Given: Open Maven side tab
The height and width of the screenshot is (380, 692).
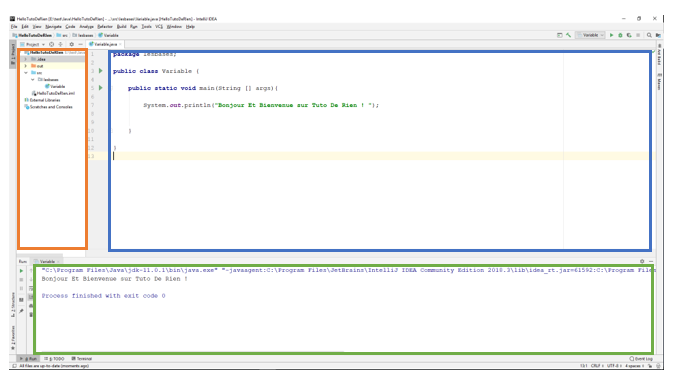Looking at the screenshot, I should [659, 82].
